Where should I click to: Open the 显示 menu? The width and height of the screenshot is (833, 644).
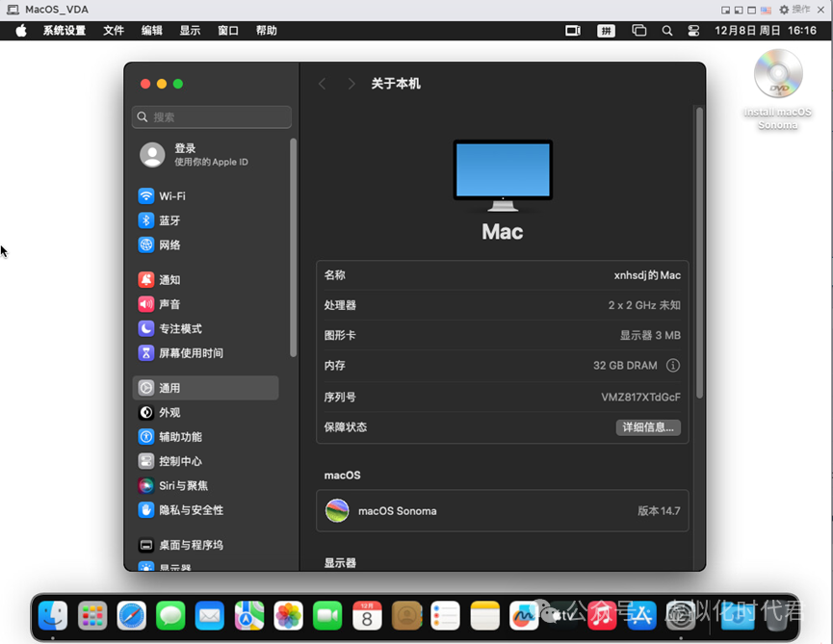[189, 30]
